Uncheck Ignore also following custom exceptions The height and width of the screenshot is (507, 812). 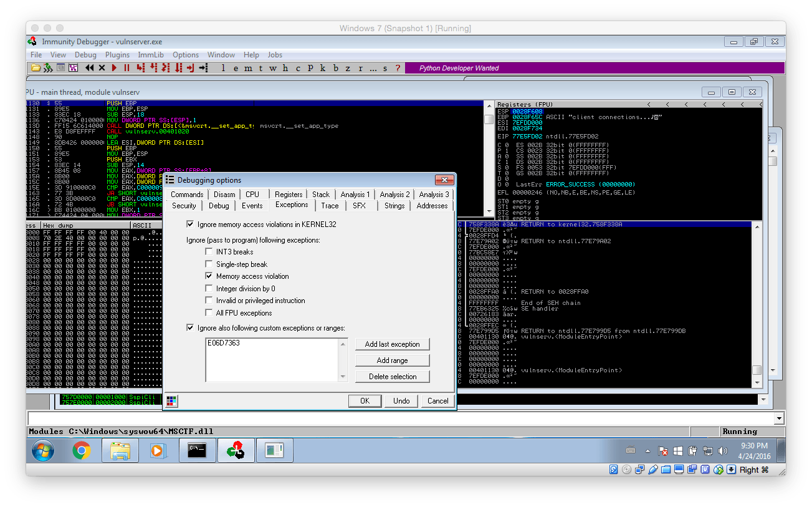(190, 328)
